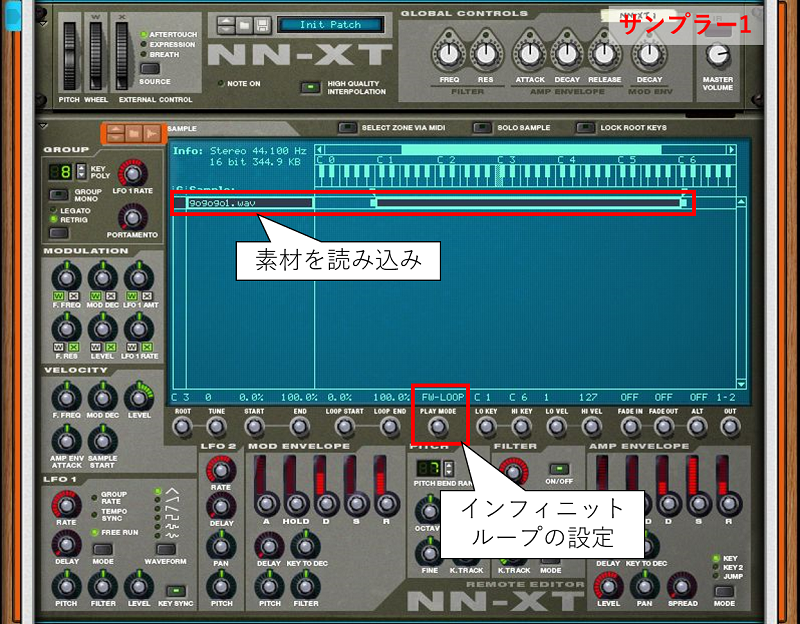The image size is (800, 624).
Task: Click sample list scroll down arrow
Action: [x=741, y=384]
